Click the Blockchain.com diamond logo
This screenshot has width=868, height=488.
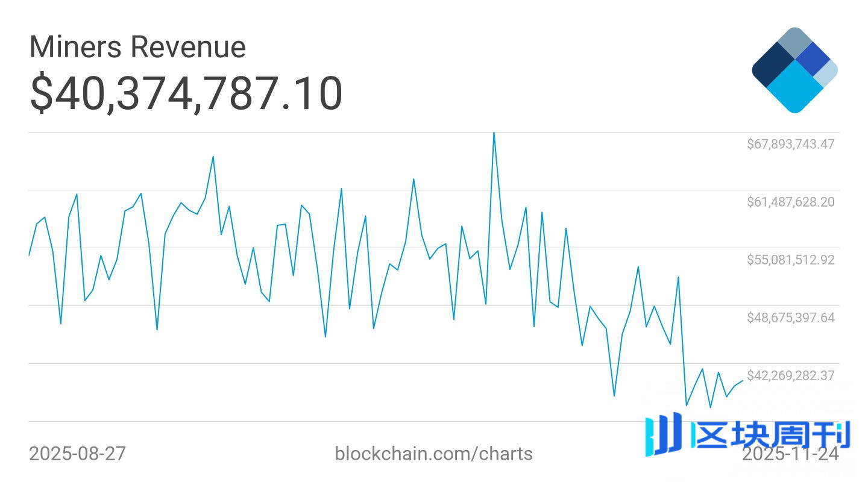(x=794, y=70)
